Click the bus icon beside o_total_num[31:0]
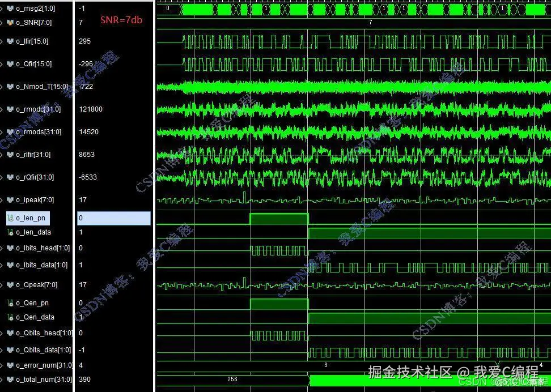This screenshot has height=392, width=551. click(10, 380)
